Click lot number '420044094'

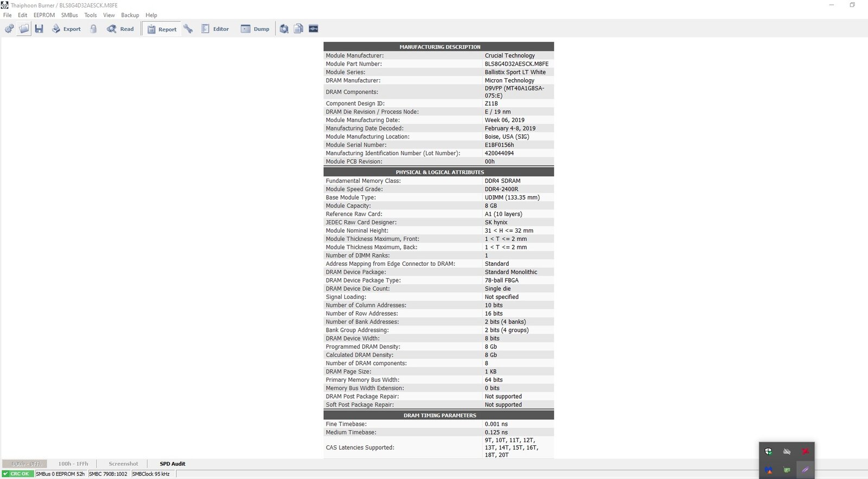499,153
